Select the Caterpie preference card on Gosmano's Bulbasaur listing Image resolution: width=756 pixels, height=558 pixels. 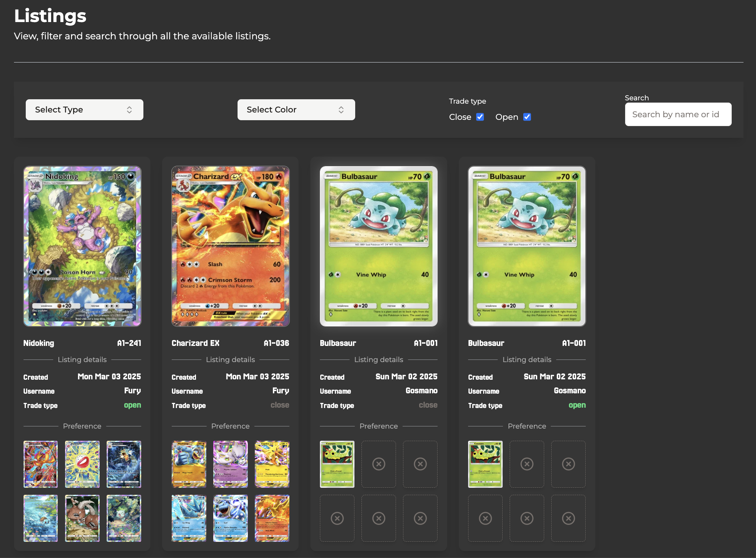tap(337, 464)
